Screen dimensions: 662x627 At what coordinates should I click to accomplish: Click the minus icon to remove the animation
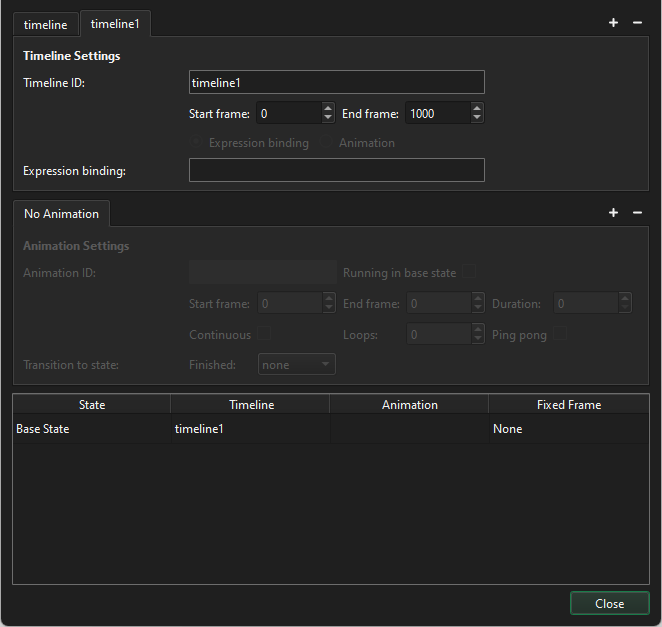[637, 213]
